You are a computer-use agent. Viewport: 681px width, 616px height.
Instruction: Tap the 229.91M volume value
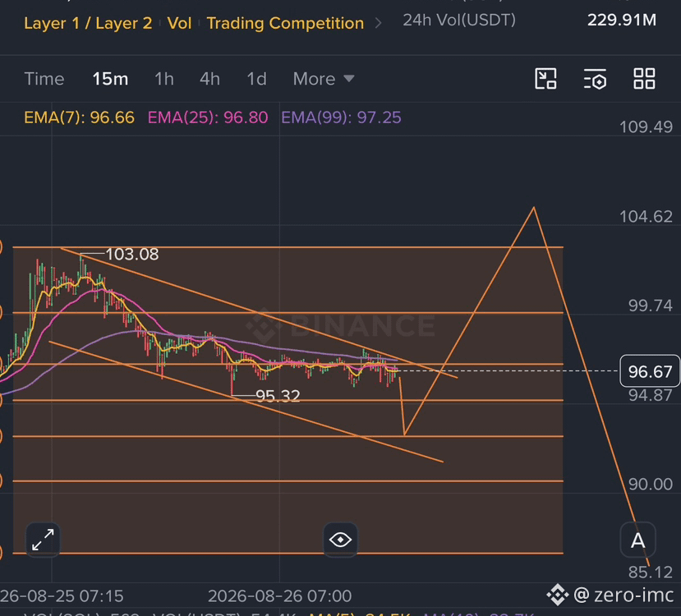pos(622,20)
